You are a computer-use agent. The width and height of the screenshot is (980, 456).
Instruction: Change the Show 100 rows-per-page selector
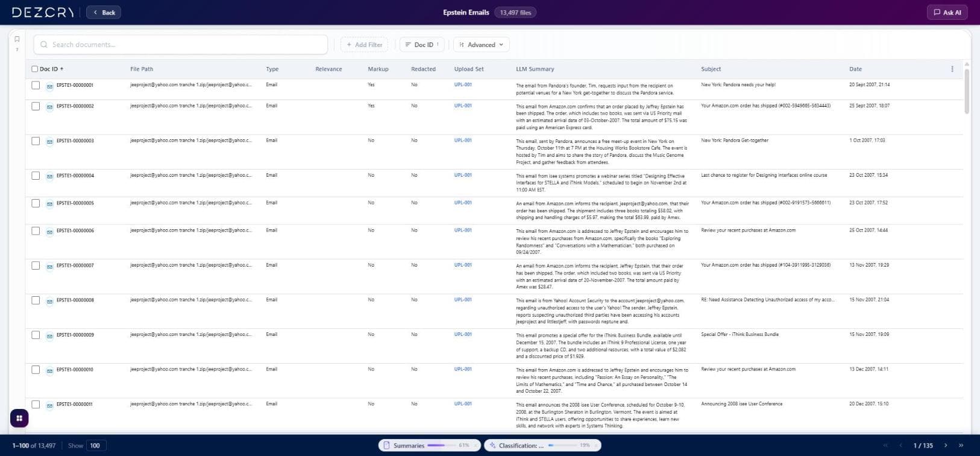96,446
